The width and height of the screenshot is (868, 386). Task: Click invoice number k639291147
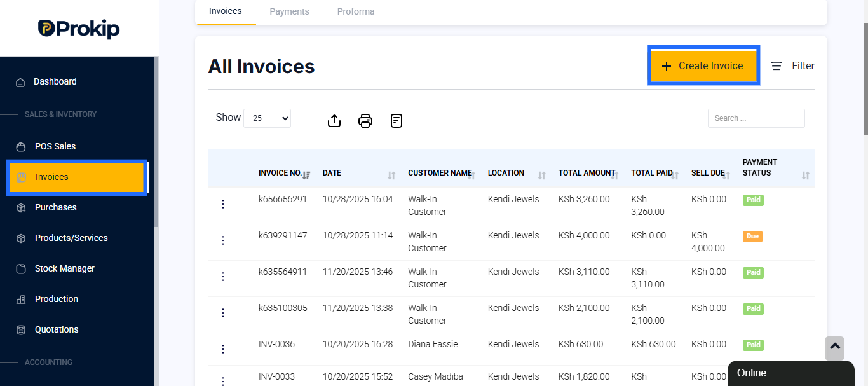[283, 235]
